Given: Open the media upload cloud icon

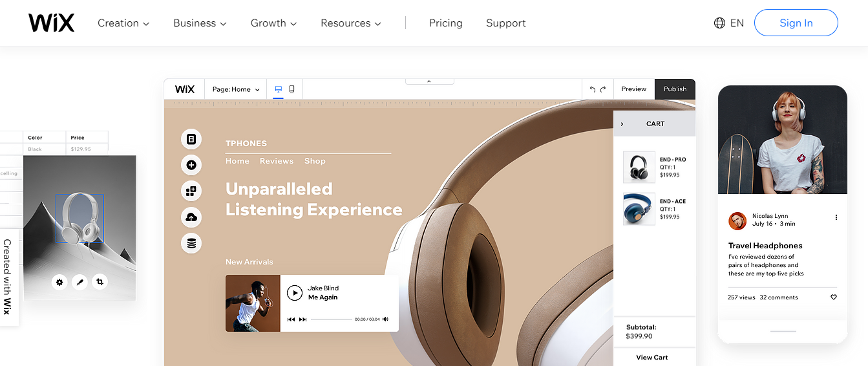Looking at the screenshot, I should click(191, 217).
